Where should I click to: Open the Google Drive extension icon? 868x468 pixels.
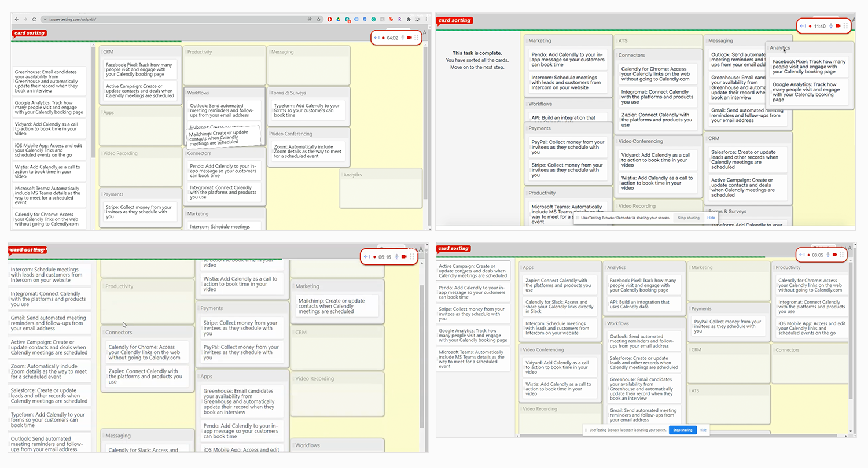tap(338, 19)
